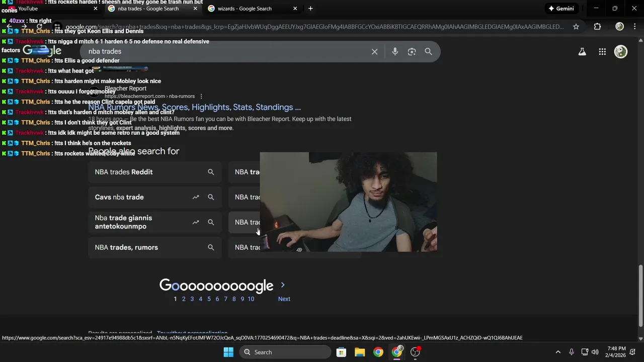The width and height of the screenshot is (644, 362).
Task: Open a new browser tab
Action: pos(310,9)
